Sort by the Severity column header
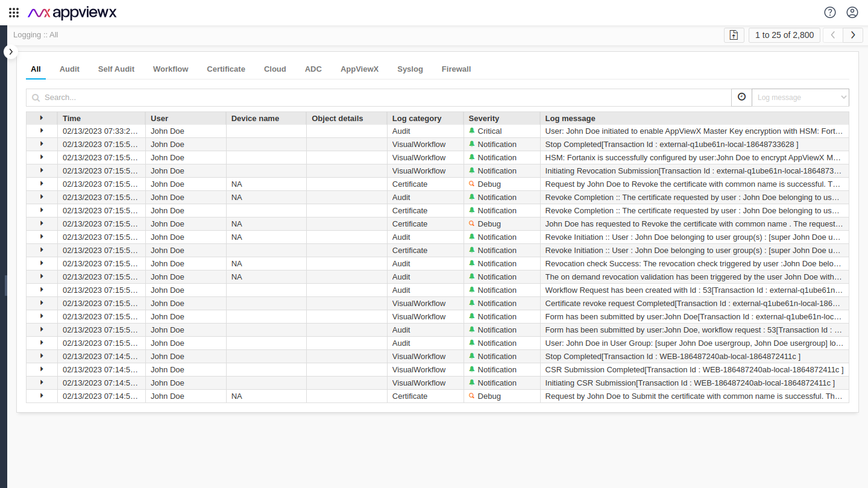This screenshot has height=488, width=868. (x=502, y=118)
